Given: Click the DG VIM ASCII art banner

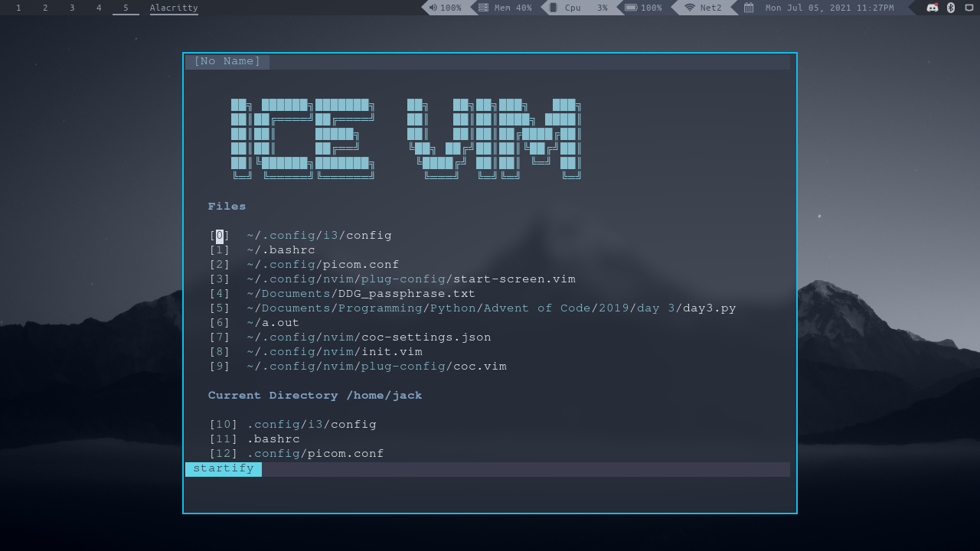Looking at the screenshot, I should click(x=407, y=139).
